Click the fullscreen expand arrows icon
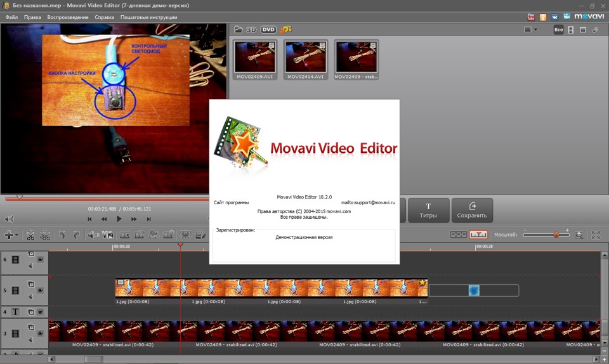609x364 pixels. coord(596,235)
